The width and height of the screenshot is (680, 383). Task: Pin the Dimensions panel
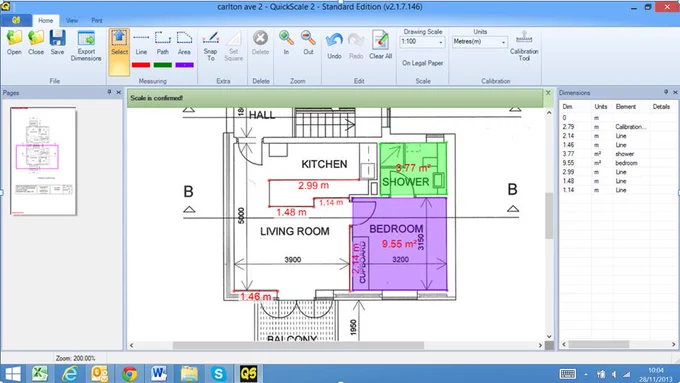click(666, 92)
